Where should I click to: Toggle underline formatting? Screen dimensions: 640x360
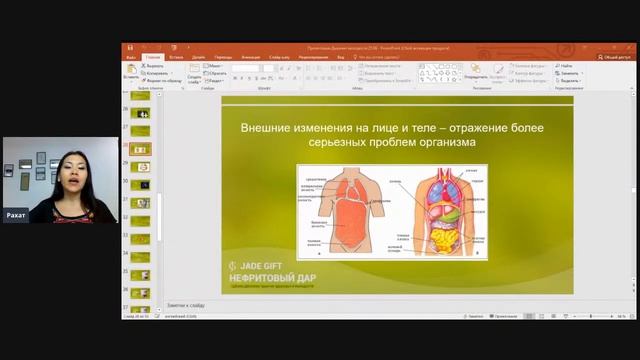(249, 78)
